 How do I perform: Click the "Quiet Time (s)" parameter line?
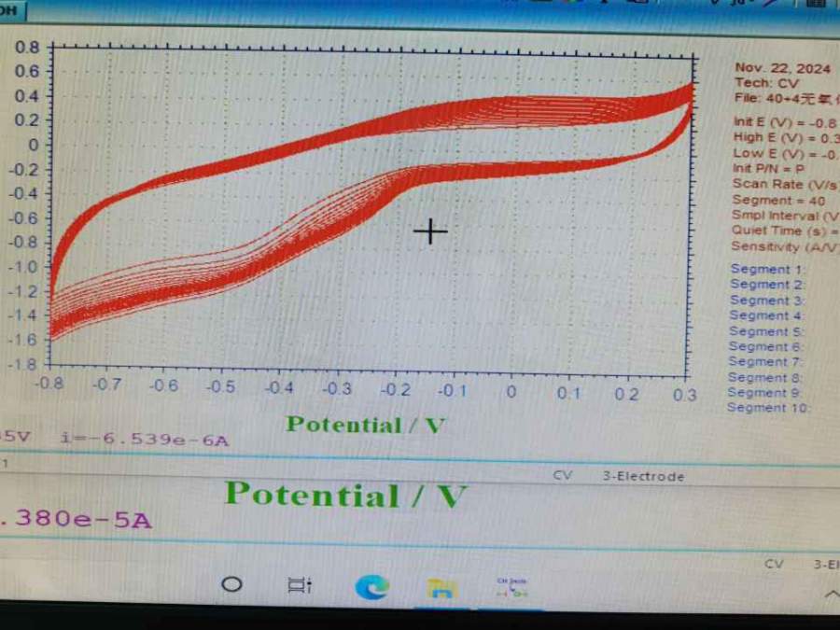(x=785, y=231)
